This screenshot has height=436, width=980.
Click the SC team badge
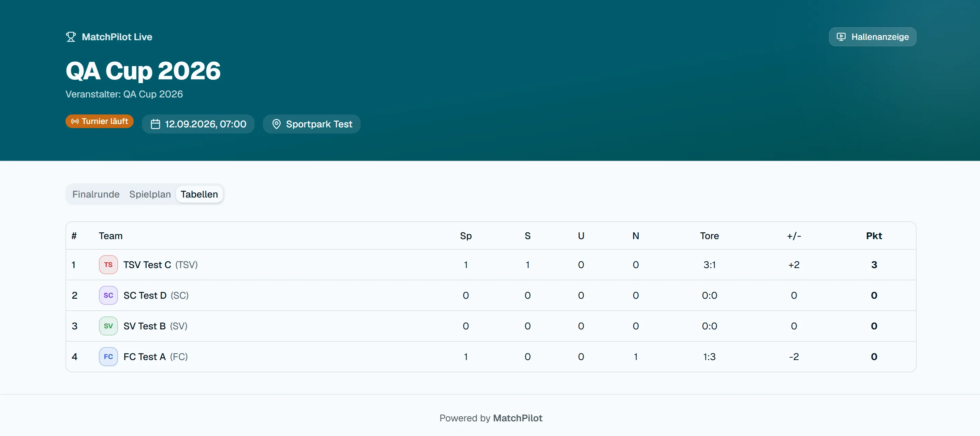pos(108,295)
